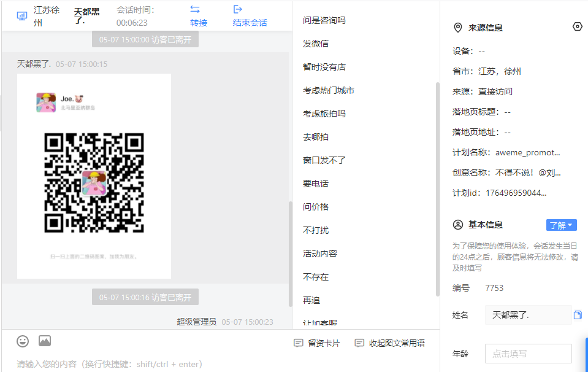Click the 创意名称 不得不说 value

[528, 172]
